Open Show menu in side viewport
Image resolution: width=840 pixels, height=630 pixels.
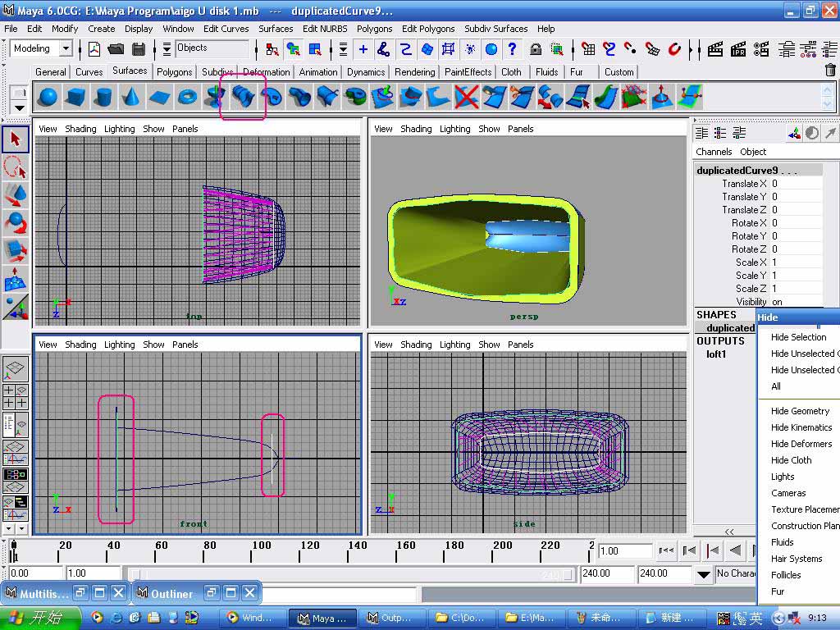coord(489,345)
